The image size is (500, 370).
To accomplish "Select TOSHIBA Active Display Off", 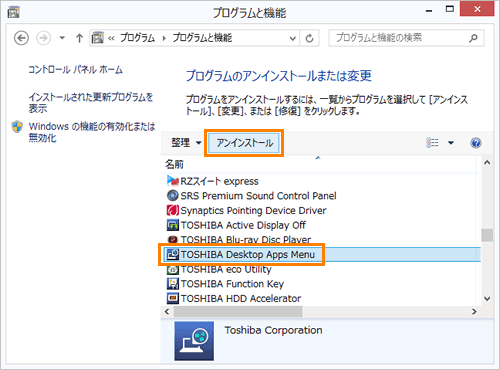I will point(236,225).
